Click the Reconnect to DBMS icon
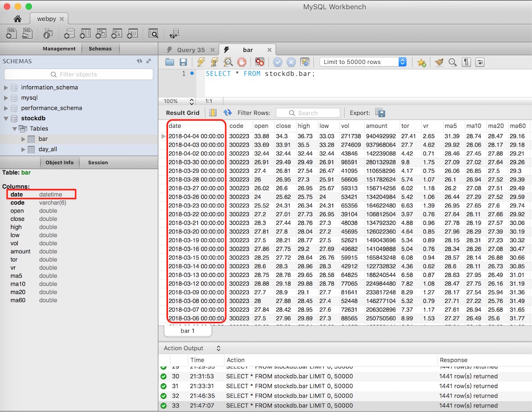Screen dimensions: 532x412 pyautogui.click(x=175, y=34)
